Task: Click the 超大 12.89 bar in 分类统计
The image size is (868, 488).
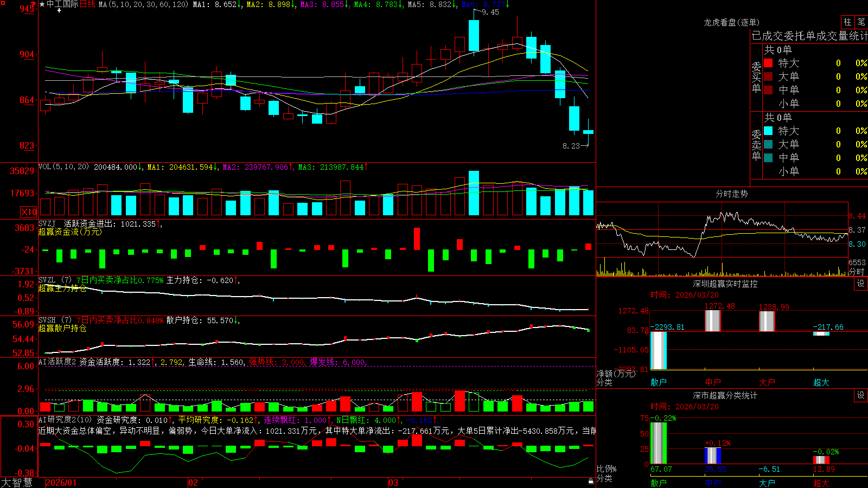Action: pyautogui.click(x=821, y=460)
